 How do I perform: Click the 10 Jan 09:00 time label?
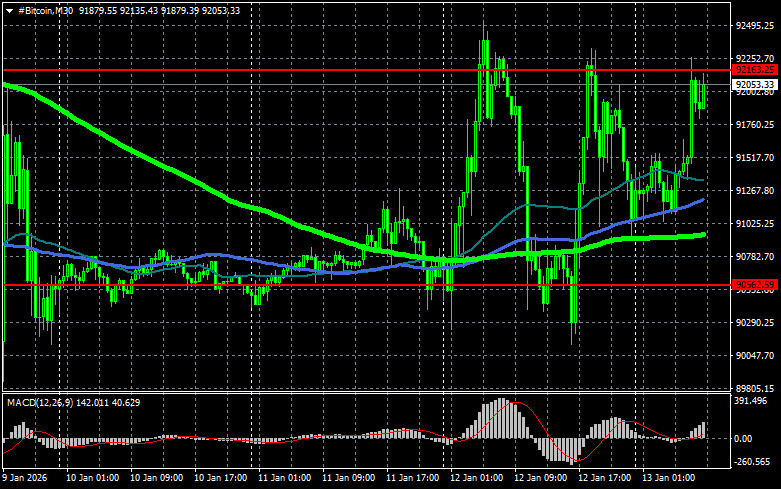point(156,478)
